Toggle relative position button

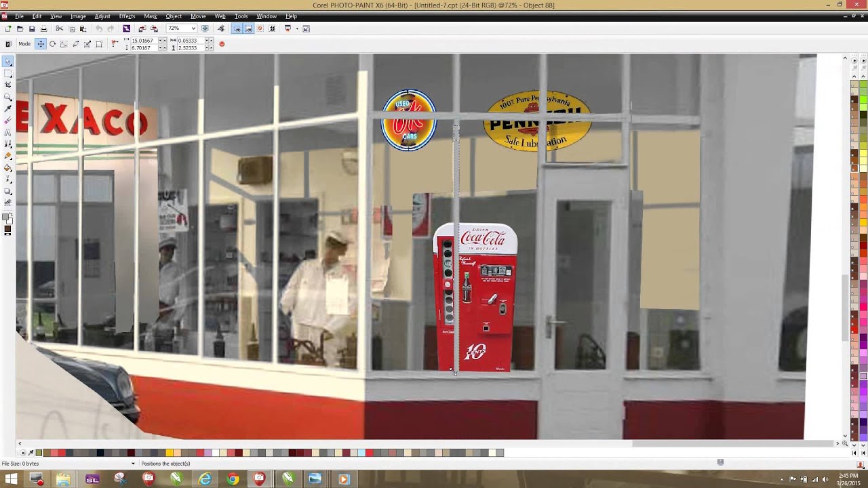115,43
